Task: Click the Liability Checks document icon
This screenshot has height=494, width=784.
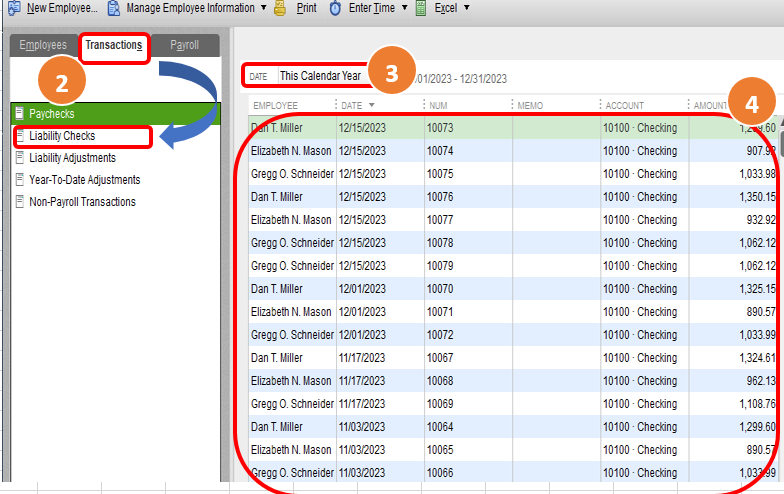Action: pos(20,136)
